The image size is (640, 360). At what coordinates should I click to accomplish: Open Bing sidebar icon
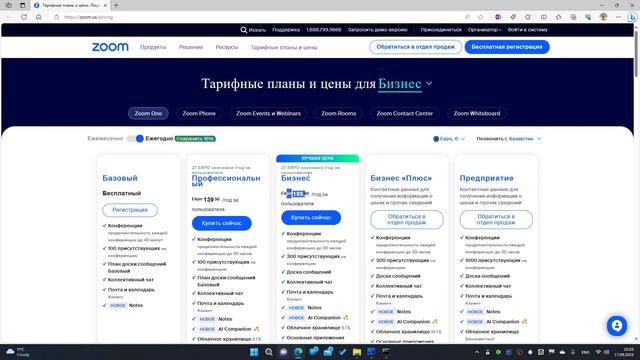(x=632, y=17)
